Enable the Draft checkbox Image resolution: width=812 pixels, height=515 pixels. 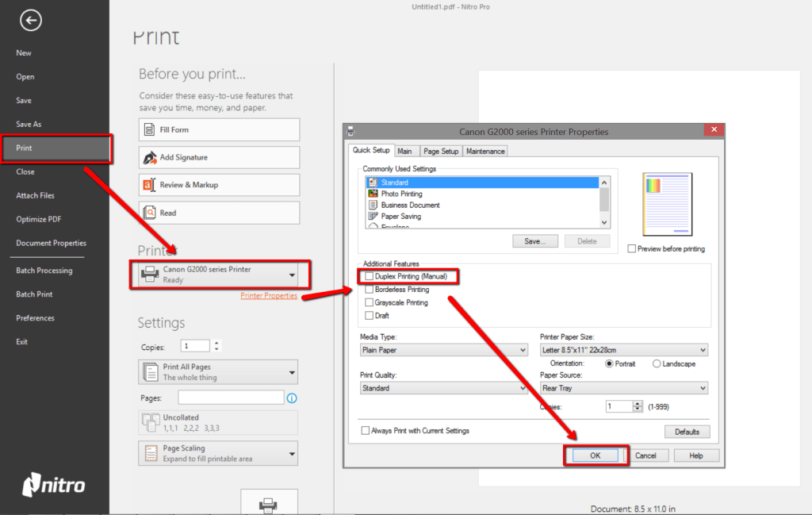tap(370, 316)
